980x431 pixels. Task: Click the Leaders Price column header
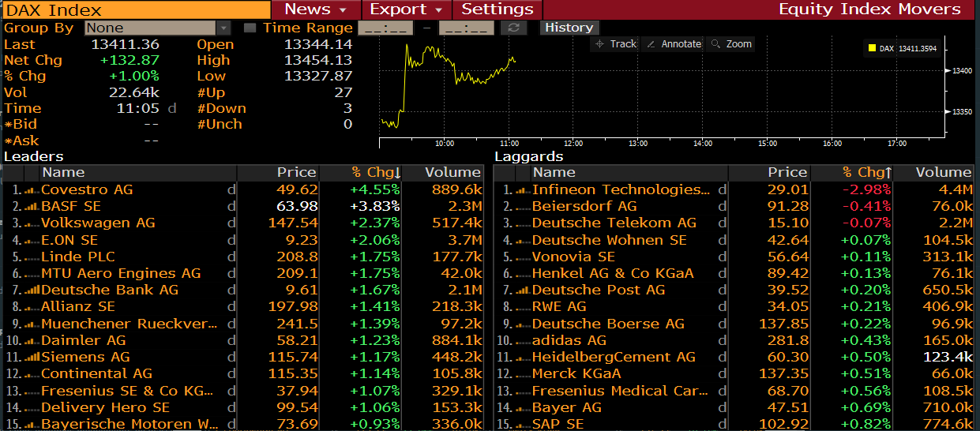click(x=279, y=173)
